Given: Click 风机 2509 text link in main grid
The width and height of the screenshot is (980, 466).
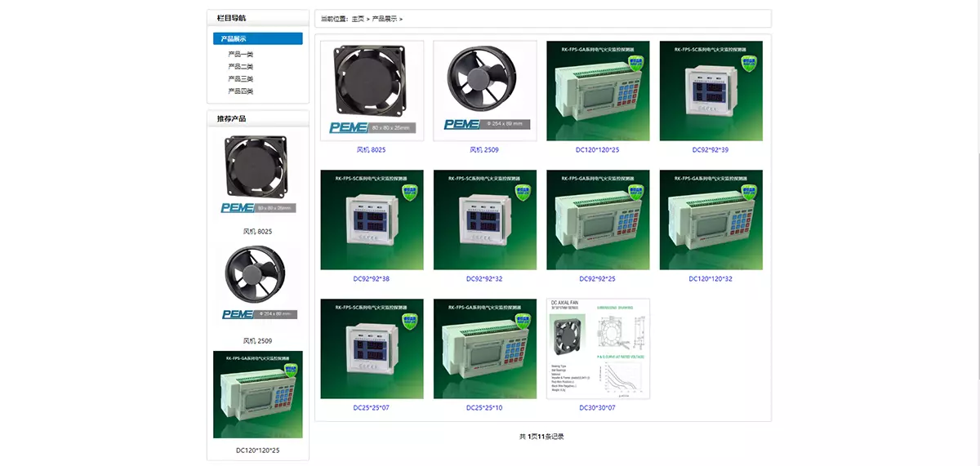Looking at the screenshot, I should (484, 150).
